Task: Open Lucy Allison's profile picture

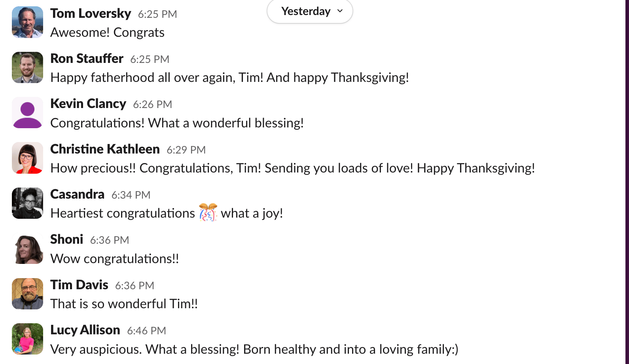Action: [27, 339]
